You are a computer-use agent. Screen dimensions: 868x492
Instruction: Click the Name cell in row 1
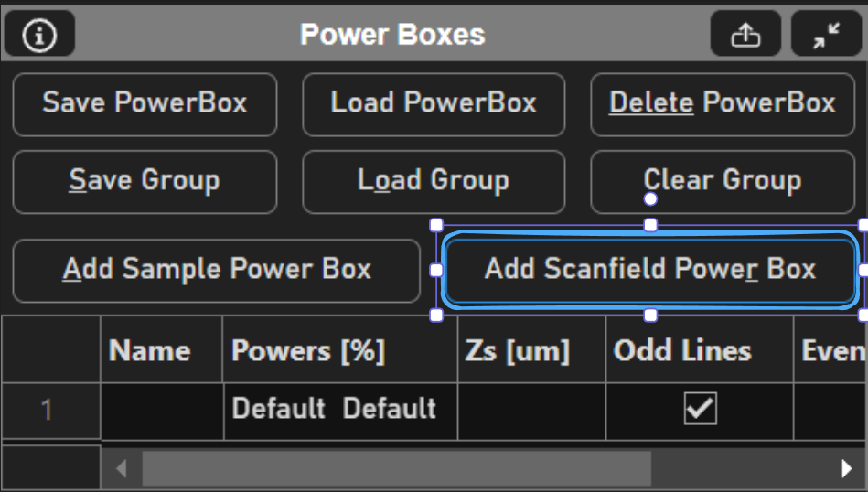click(x=161, y=411)
